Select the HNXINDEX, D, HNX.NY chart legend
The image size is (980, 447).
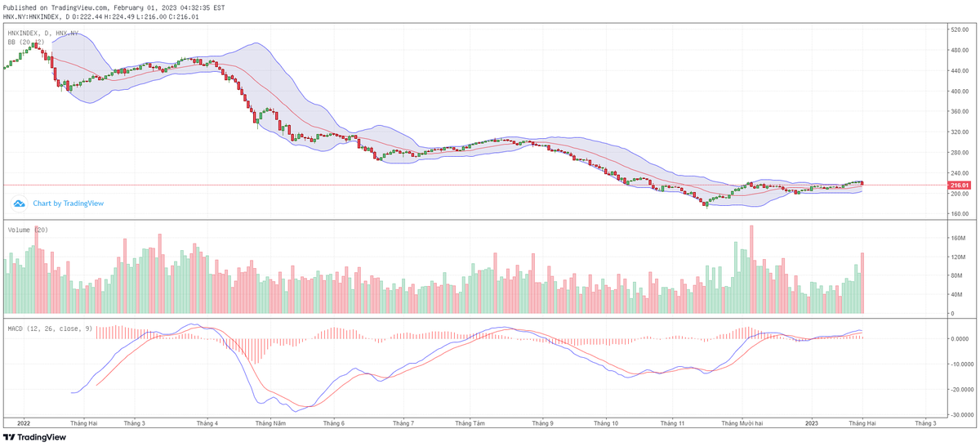42,33
